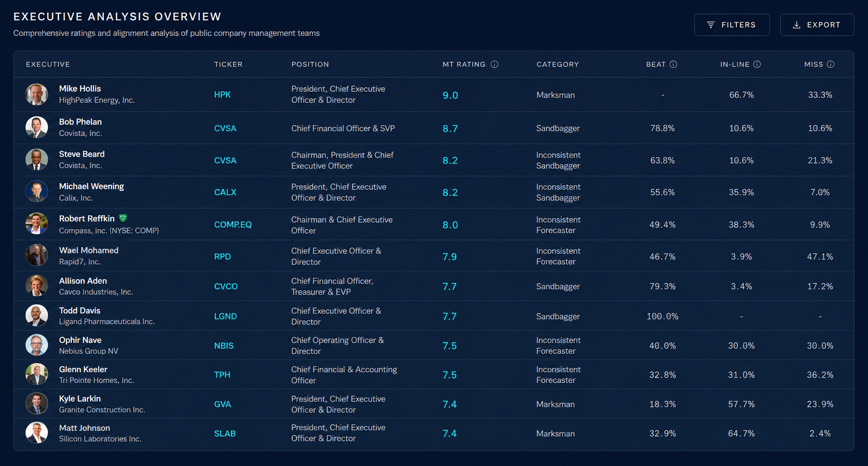Sort by the Position column header
Image resolution: width=868 pixels, height=466 pixels.
coord(310,64)
